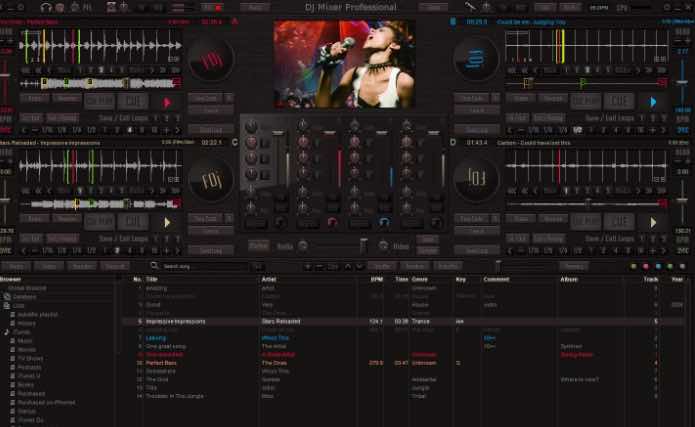This screenshot has height=427, width=695.
Task: Sort the track list by BPM column
Action: pyautogui.click(x=377, y=279)
